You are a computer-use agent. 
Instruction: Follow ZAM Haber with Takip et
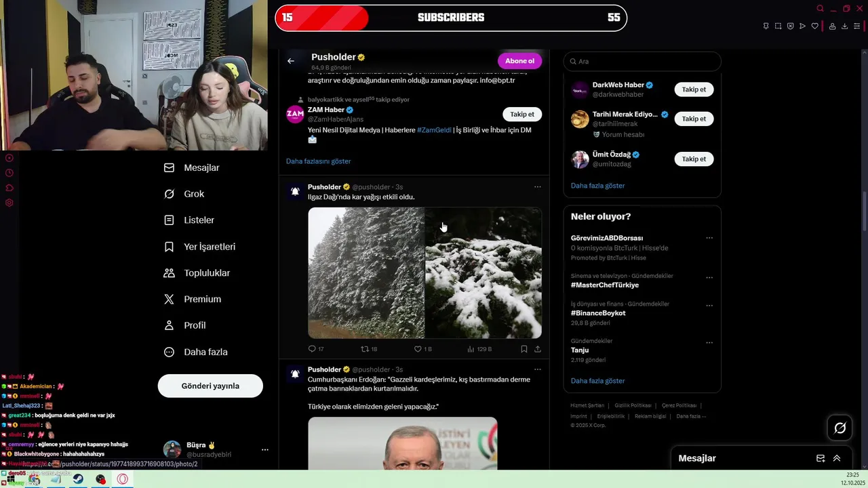click(x=522, y=114)
